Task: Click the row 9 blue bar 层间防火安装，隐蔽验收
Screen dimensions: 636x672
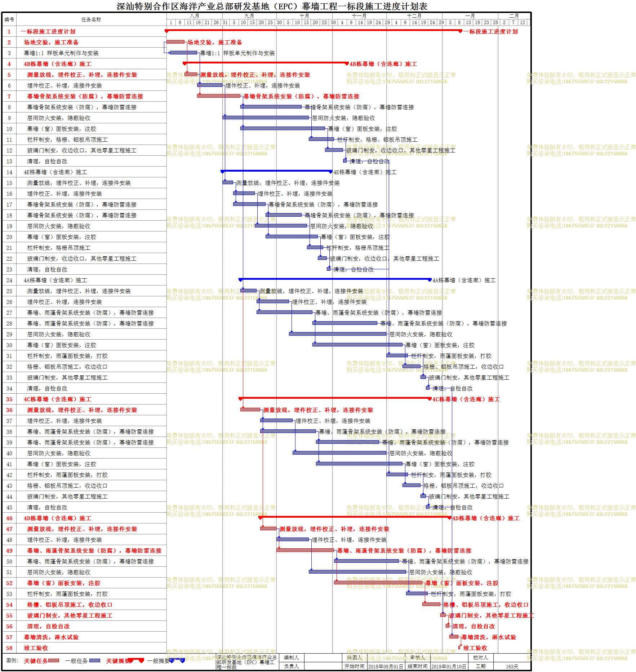Action: coord(266,118)
